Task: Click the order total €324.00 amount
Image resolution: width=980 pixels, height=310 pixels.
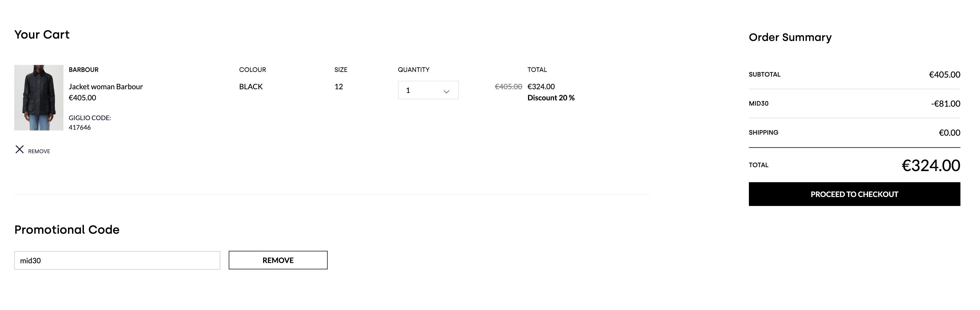Action: 931,165
